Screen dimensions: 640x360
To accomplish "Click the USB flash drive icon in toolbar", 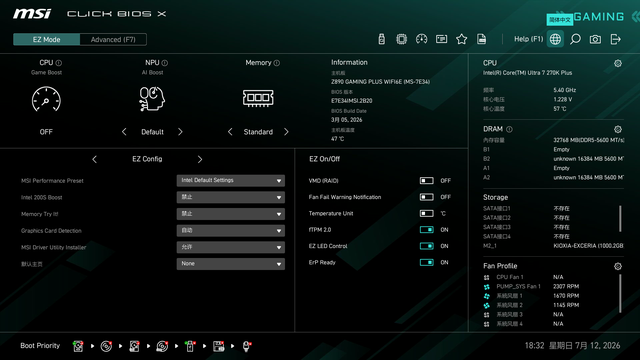I will pyautogui.click(x=382, y=39).
